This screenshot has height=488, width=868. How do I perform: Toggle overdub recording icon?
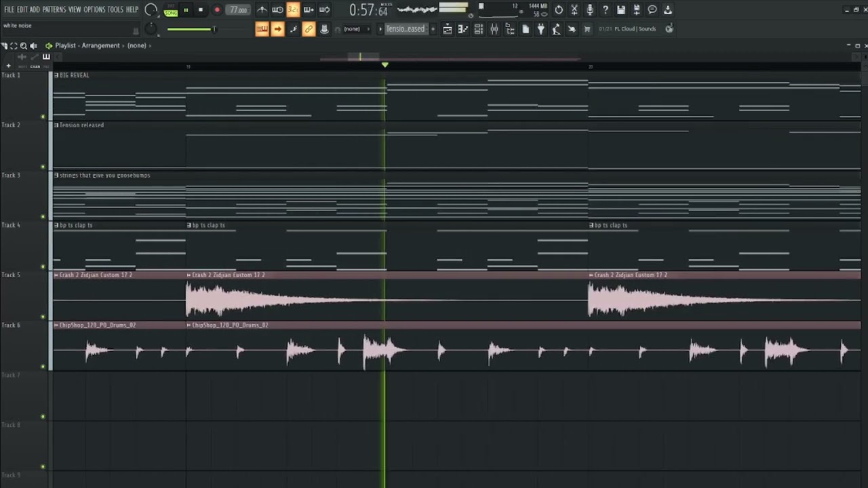(x=309, y=9)
